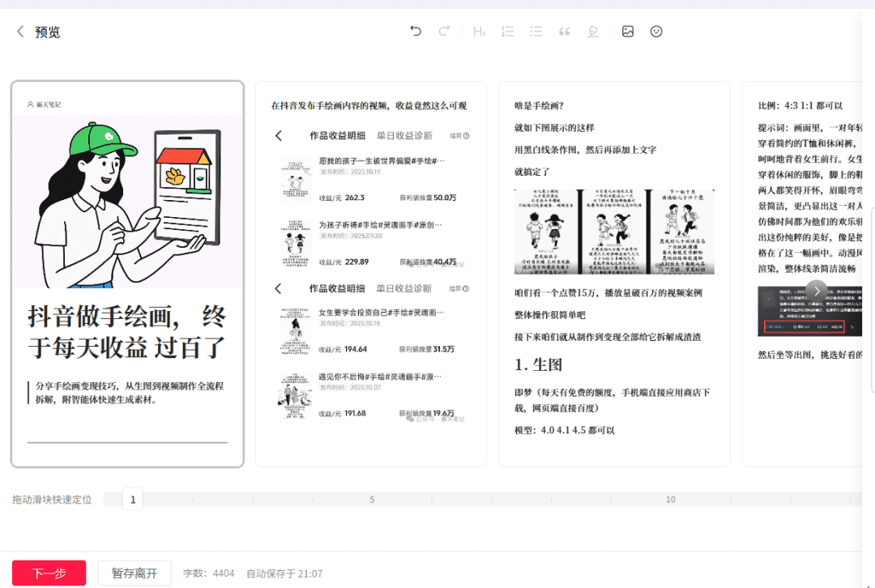Insert a bulleted list
875x588 pixels.
point(536,32)
